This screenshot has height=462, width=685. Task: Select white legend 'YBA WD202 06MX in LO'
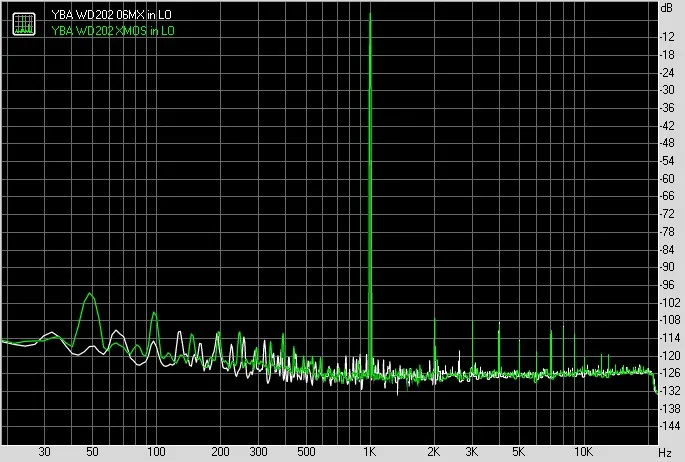(111, 15)
